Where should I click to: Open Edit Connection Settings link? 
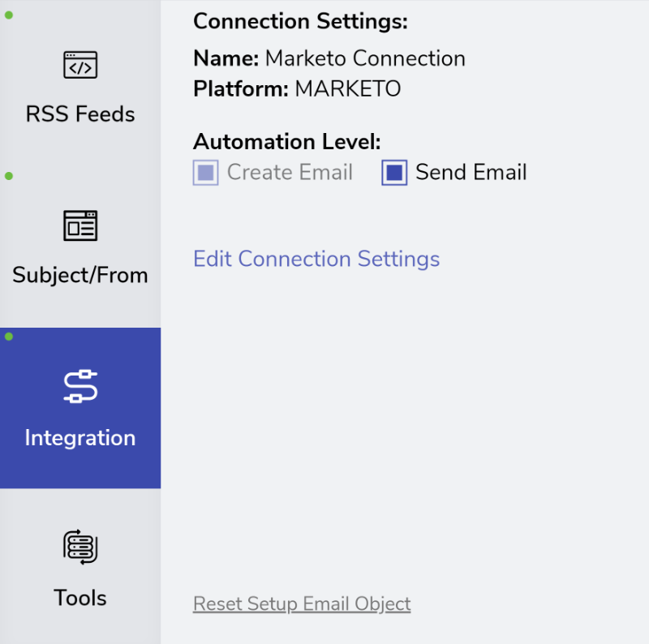click(316, 259)
